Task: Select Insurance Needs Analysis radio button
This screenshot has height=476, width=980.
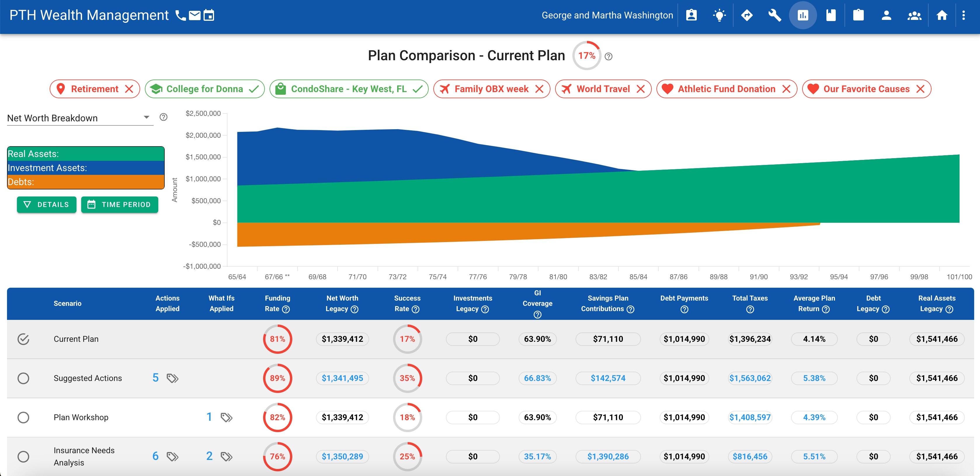Action: point(23,457)
